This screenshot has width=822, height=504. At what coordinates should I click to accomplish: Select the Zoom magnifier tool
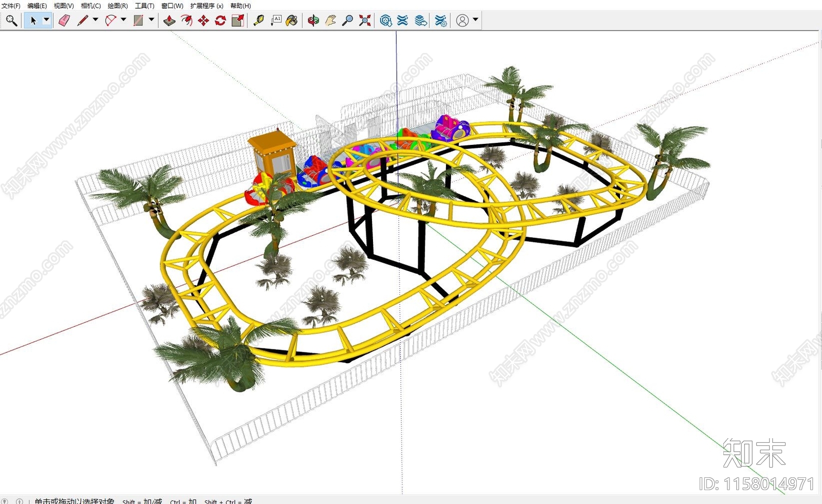pos(347,21)
